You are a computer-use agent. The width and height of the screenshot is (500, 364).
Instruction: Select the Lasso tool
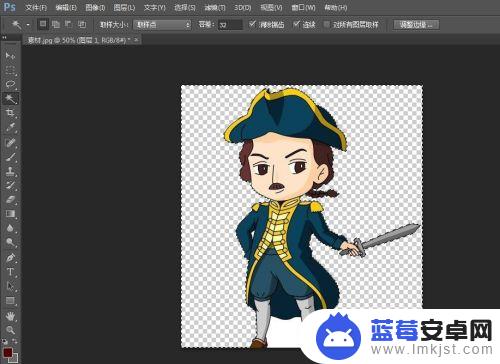[10, 84]
